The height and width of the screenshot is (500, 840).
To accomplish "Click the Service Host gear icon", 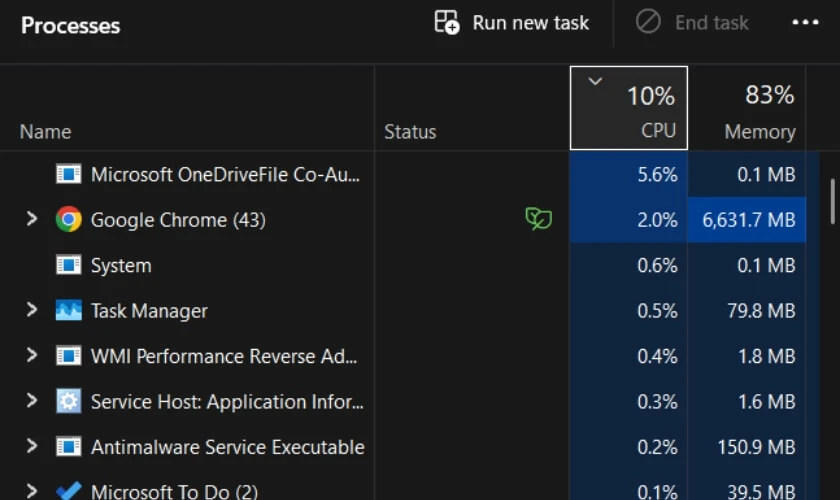I will tap(69, 401).
